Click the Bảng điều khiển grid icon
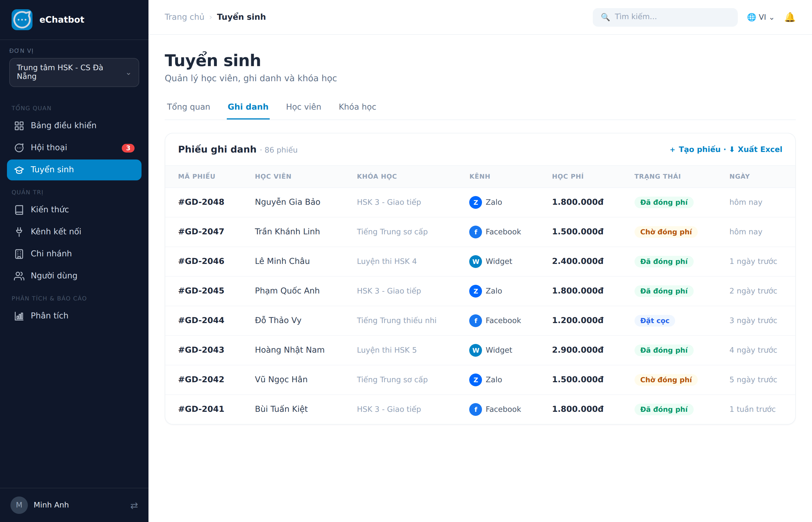 (x=19, y=126)
